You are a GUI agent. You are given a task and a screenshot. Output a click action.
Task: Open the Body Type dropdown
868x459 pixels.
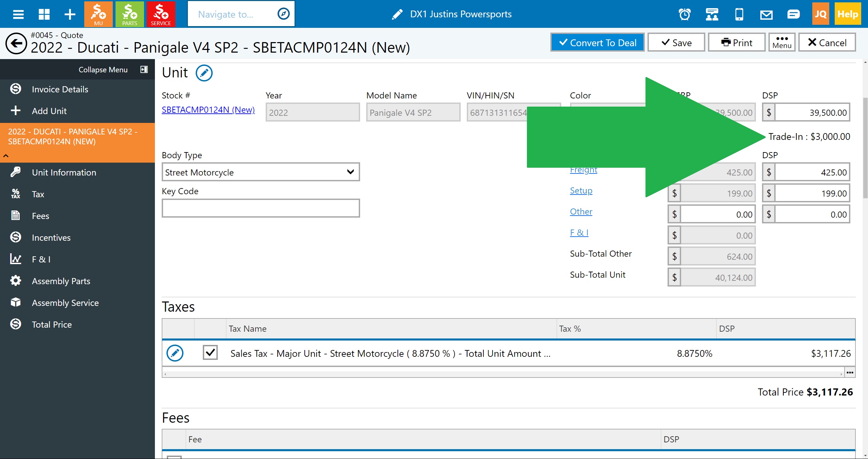(x=261, y=172)
